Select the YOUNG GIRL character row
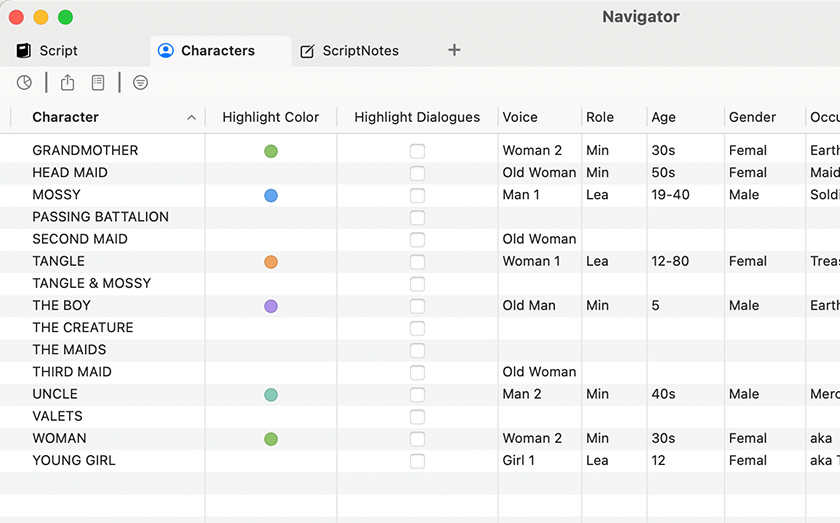 tap(74, 460)
